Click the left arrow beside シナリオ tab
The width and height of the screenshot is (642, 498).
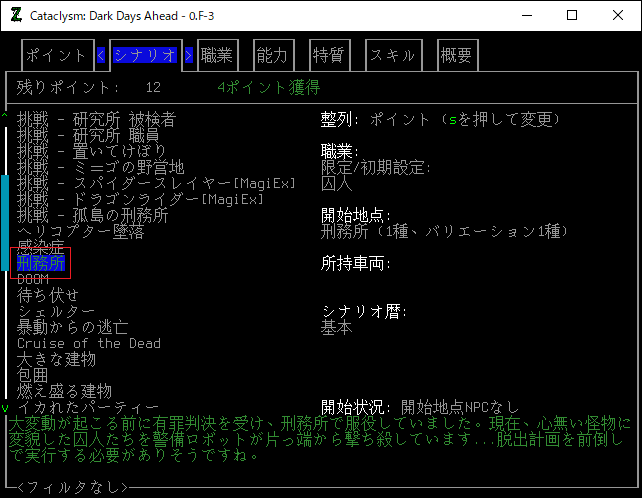click(101, 55)
